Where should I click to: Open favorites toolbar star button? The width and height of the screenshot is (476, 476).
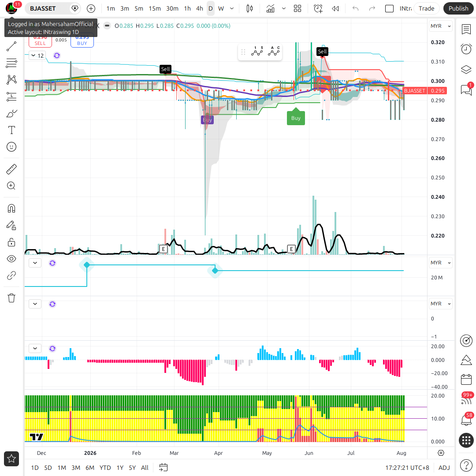(11, 459)
